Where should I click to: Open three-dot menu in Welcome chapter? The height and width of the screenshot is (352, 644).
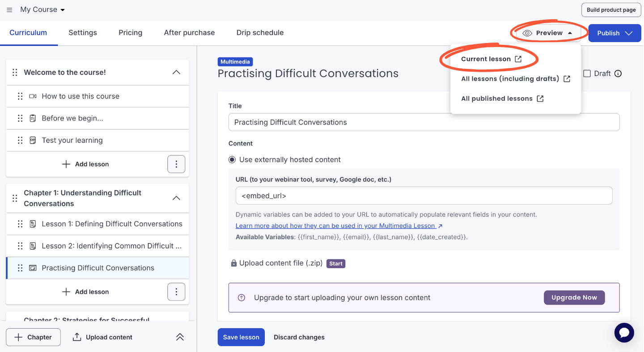tap(176, 164)
